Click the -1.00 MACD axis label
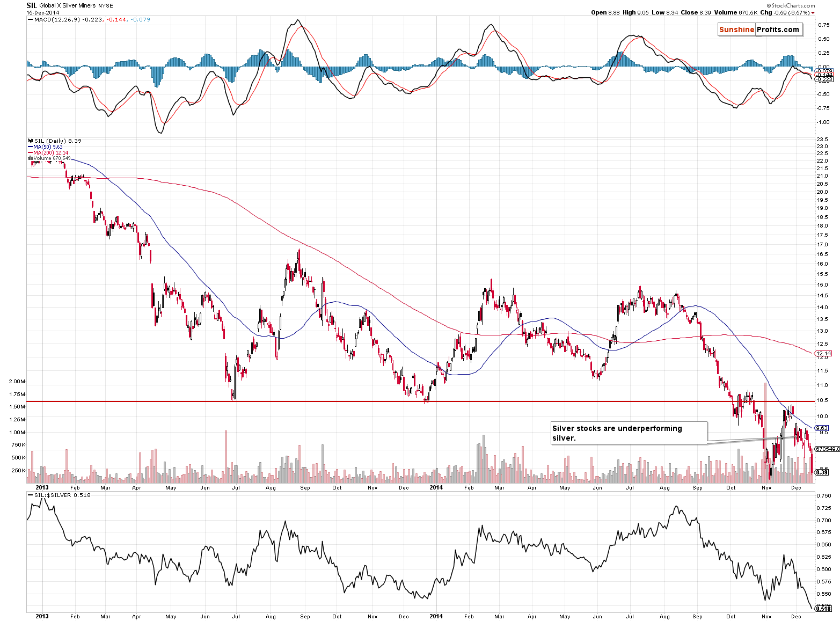Viewport: 840px width, 621px height. pos(823,122)
